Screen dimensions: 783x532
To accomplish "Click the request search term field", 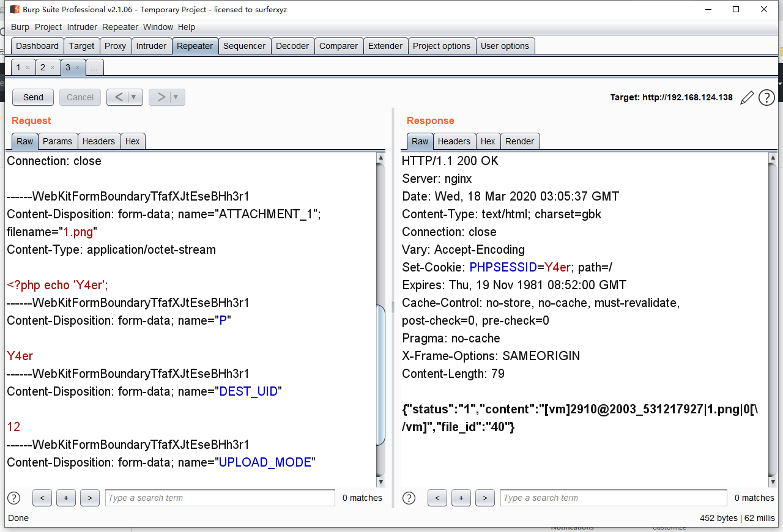I will coord(220,498).
